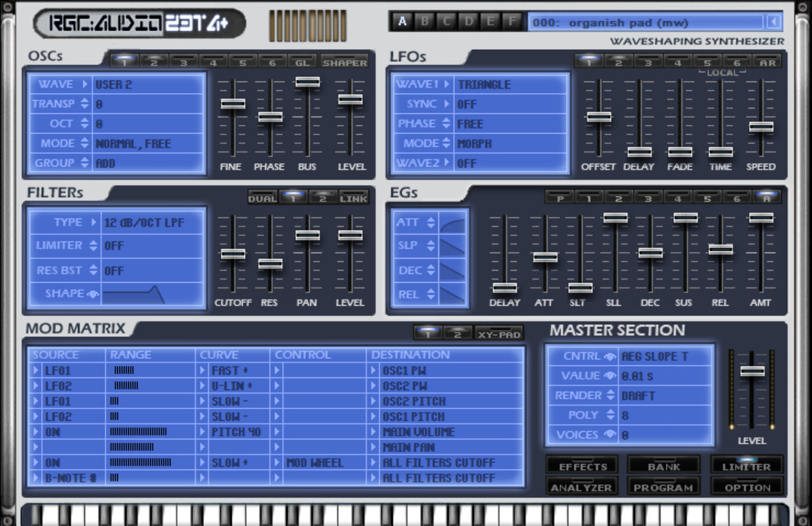Image resolution: width=812 pixels, height=526 pixels.
Task: Open the LFO WAVE1 selector
Action: (446, 84)
